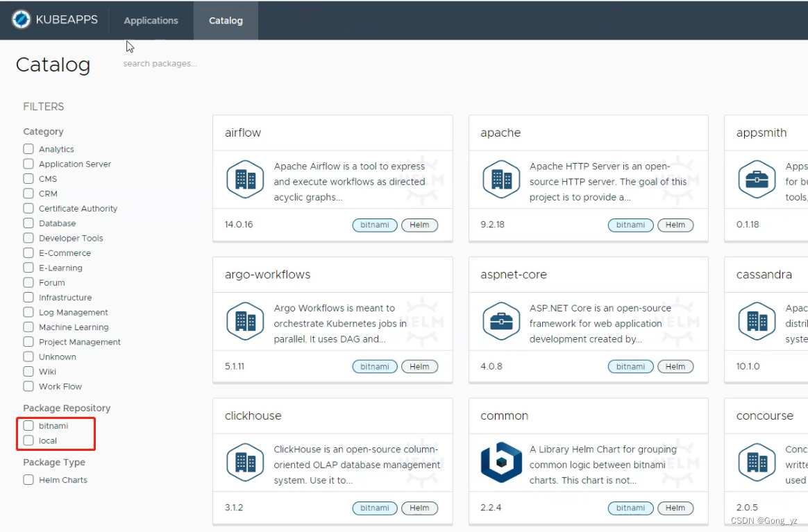808x532 pixels.
Task: Click the Helm tag on aspnet-core card
Action: coord(675,367)
